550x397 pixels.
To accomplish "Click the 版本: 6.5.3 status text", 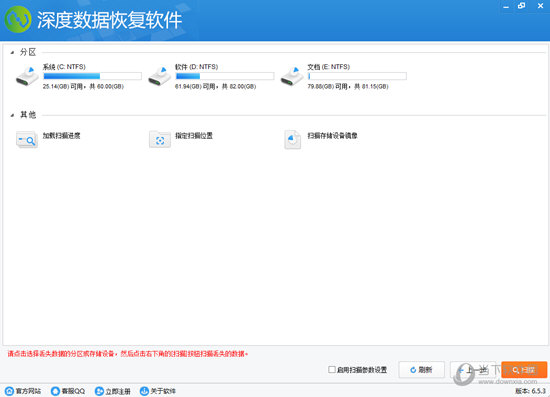I will point(530,391).
